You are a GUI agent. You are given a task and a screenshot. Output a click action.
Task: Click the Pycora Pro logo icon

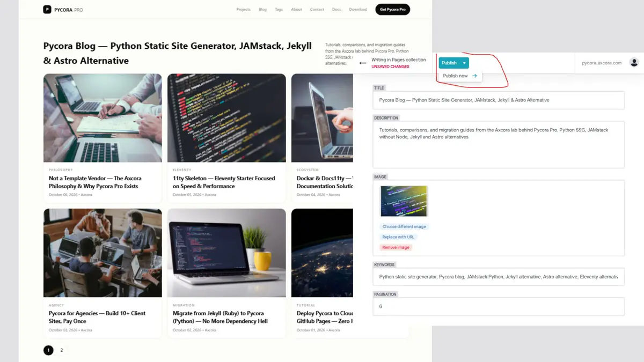click(x=47, y=9)
